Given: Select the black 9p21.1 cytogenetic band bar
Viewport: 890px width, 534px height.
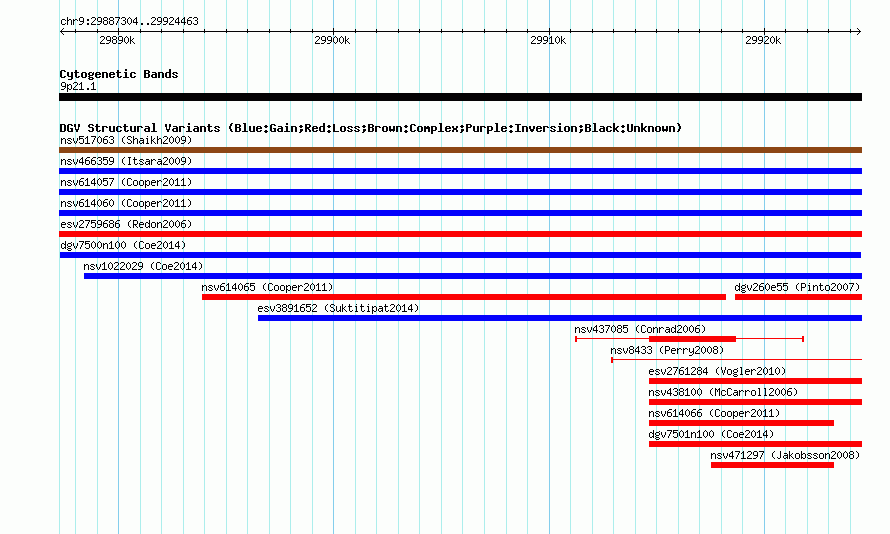Looking at the screenshot, I should pos(460,97).
